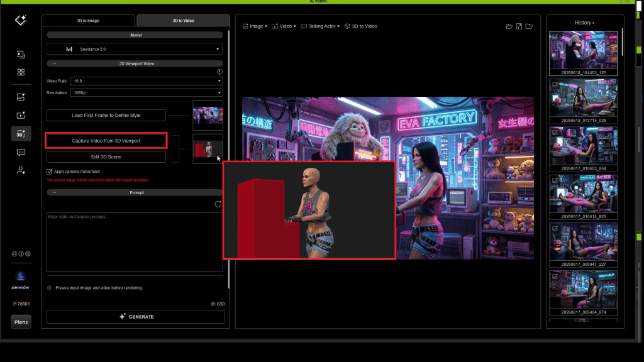Open the History dropdown
Screen dimensions: 644x362
[x=584, y=23]
